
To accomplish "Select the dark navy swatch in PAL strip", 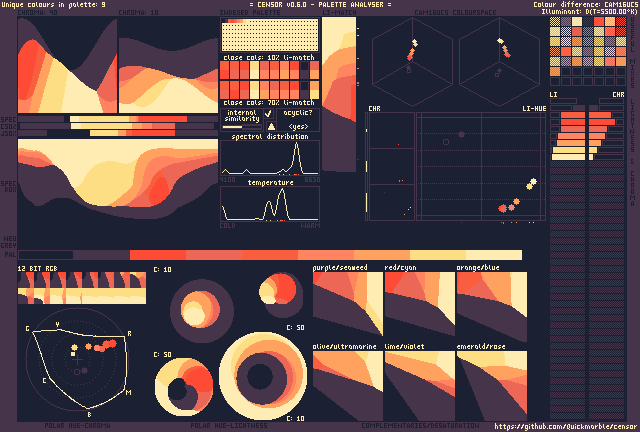I will pyautogui.click(x=46, y=255).
